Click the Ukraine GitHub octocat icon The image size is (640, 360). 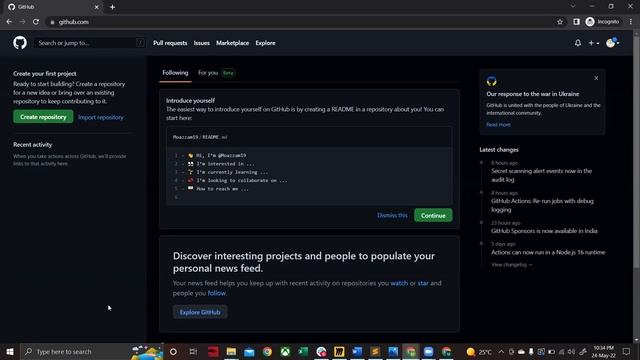[491, 81]
